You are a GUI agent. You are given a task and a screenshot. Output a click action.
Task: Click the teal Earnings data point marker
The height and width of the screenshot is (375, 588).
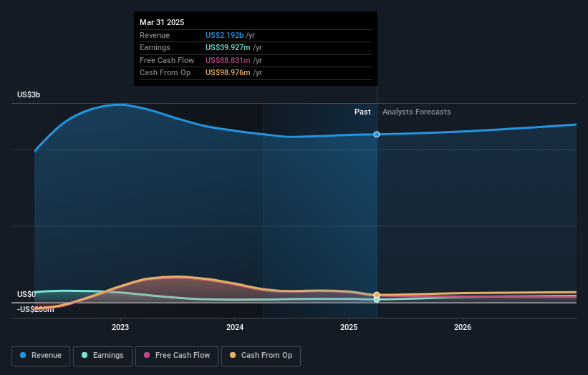click(377, 300)
